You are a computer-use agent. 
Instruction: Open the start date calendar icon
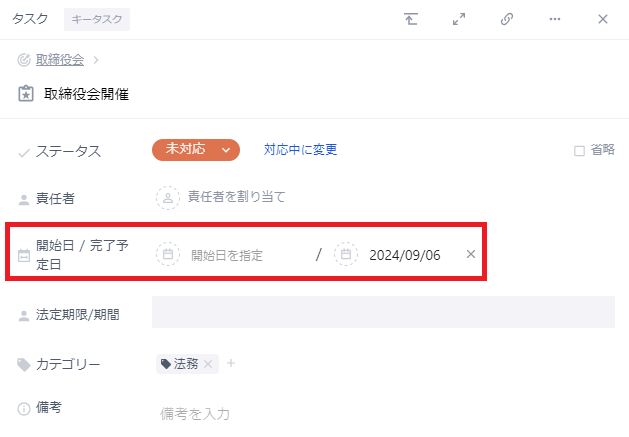pos(168,254)
